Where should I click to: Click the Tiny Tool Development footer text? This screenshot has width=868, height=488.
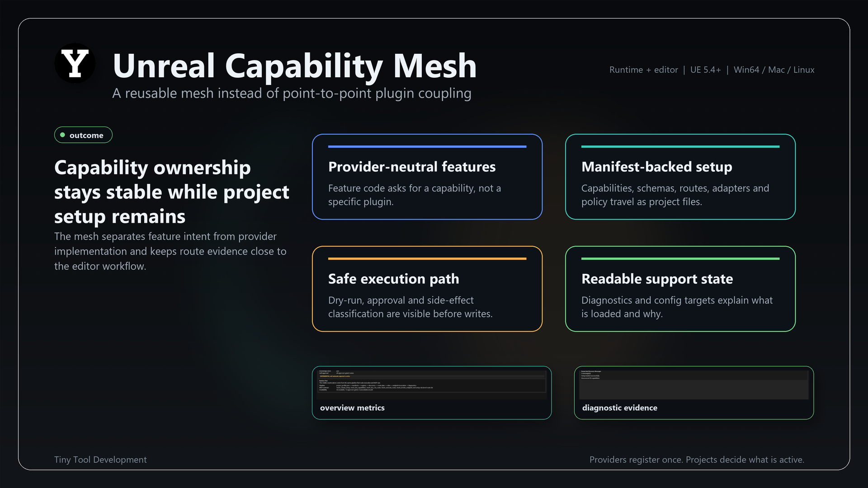(x=100, y=460)
